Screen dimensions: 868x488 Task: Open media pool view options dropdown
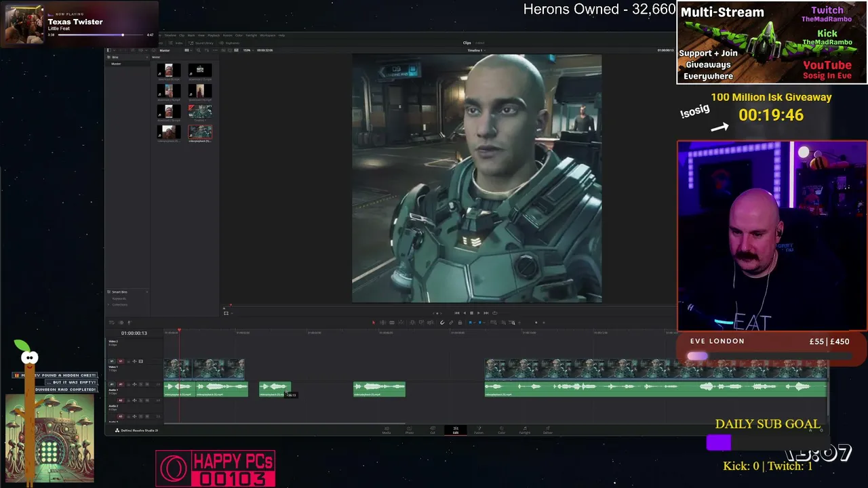[187, 50]
